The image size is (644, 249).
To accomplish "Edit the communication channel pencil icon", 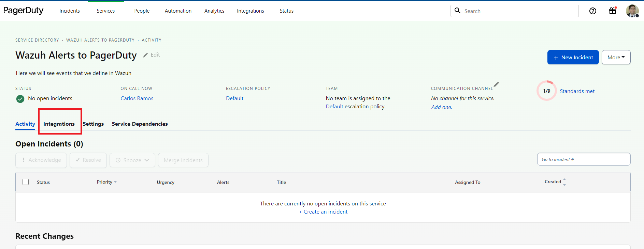I will [x=497, y=84].
